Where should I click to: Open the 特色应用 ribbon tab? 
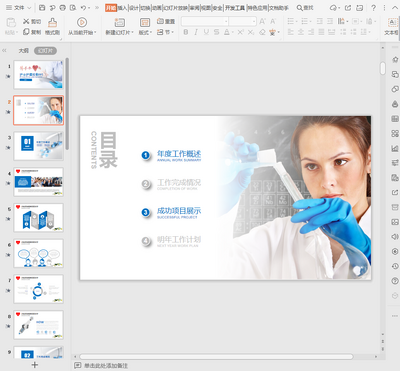257,8
